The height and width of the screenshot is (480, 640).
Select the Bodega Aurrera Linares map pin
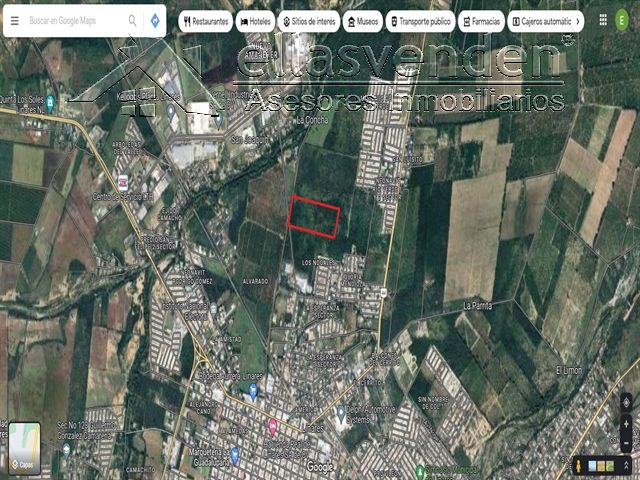point(253,390)
